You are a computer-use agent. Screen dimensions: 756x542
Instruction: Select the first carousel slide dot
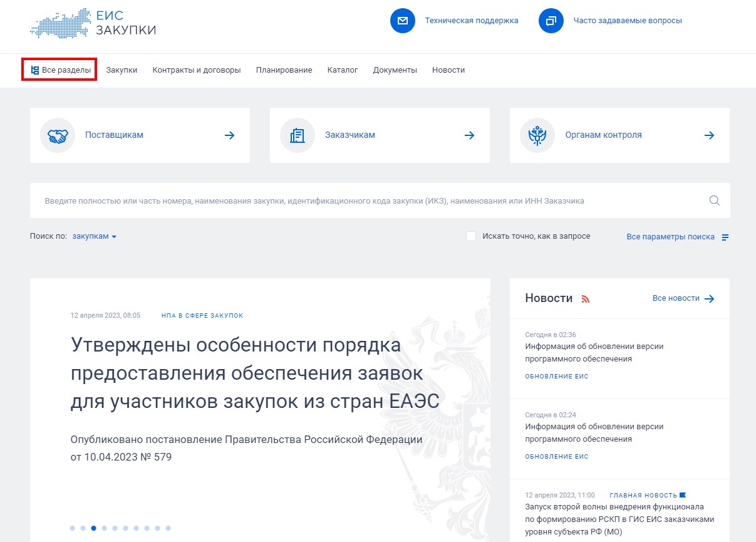pyautogui.click(x=73, y=528)
